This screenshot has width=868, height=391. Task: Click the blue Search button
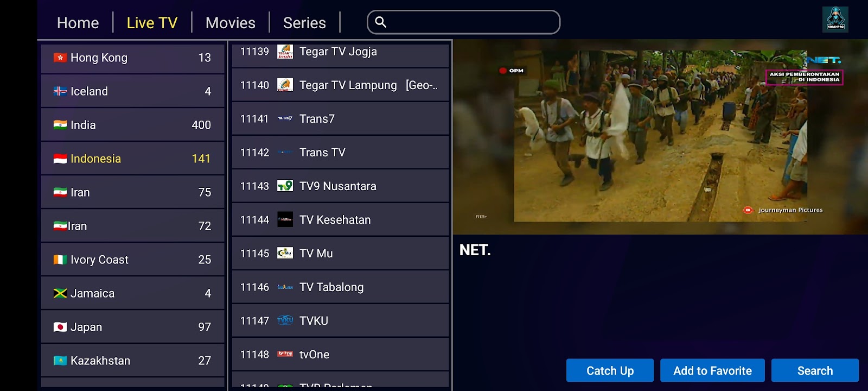815,370
